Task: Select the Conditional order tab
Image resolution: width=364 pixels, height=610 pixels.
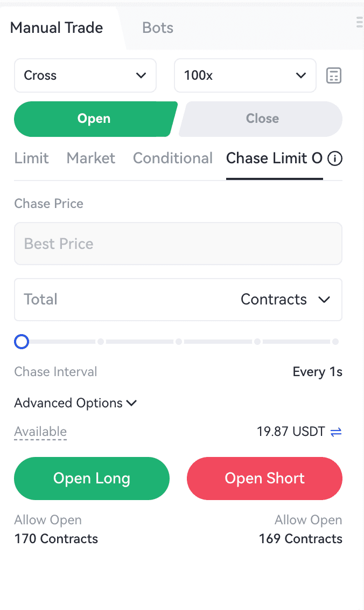Action: pyautogui.click(x=173, y=158)
